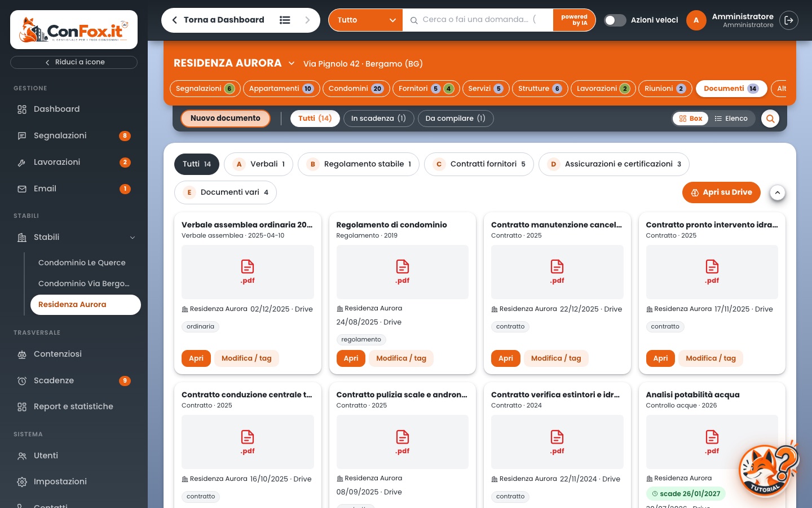Collapse the category filters with the up chevron

click(778, 193)
